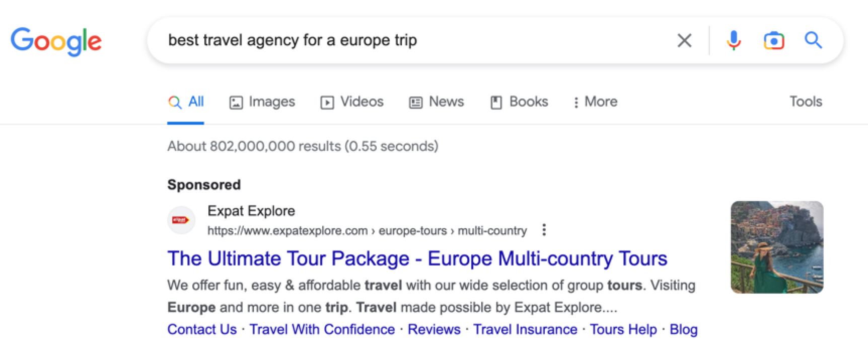Open the Tools options

[x=806, y=102]
